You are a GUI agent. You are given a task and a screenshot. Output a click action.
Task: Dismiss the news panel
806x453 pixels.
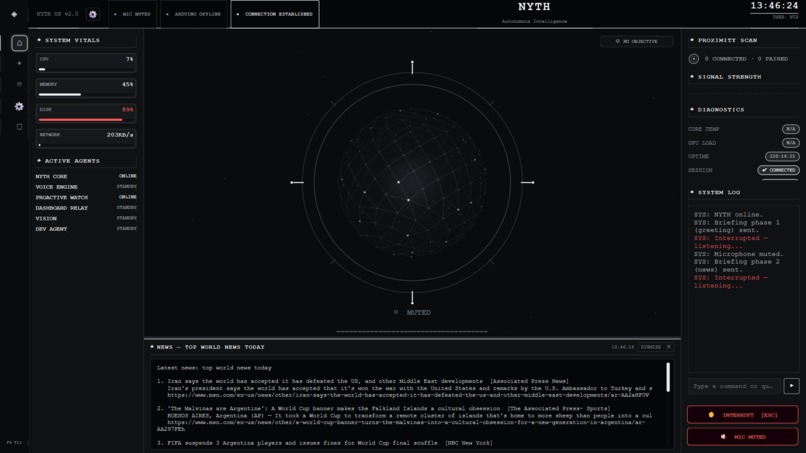pos(651,347)
